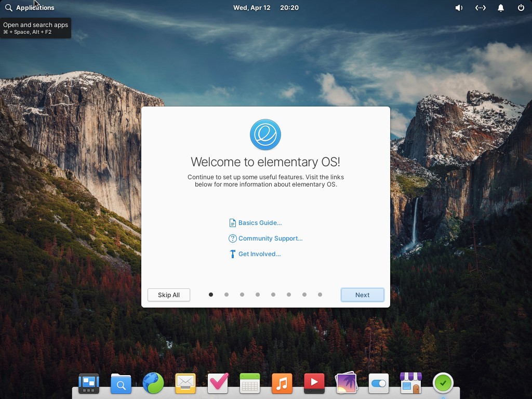Screen dimensions: 532x399
Task: Open the notifications bell indicator
Action: (x=500, y=7)
